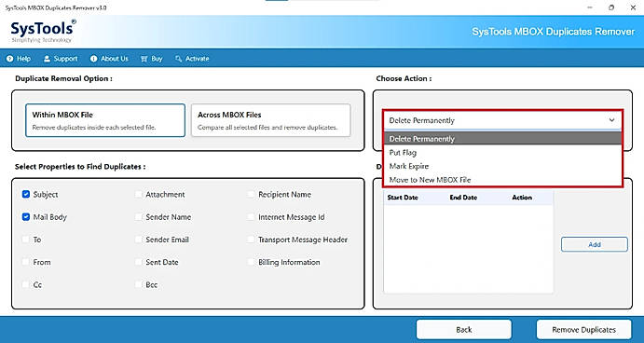Uncheck the Subject checkbox
Image resolution: width=644 pixels, height=343 pixels.
[26, 194]
